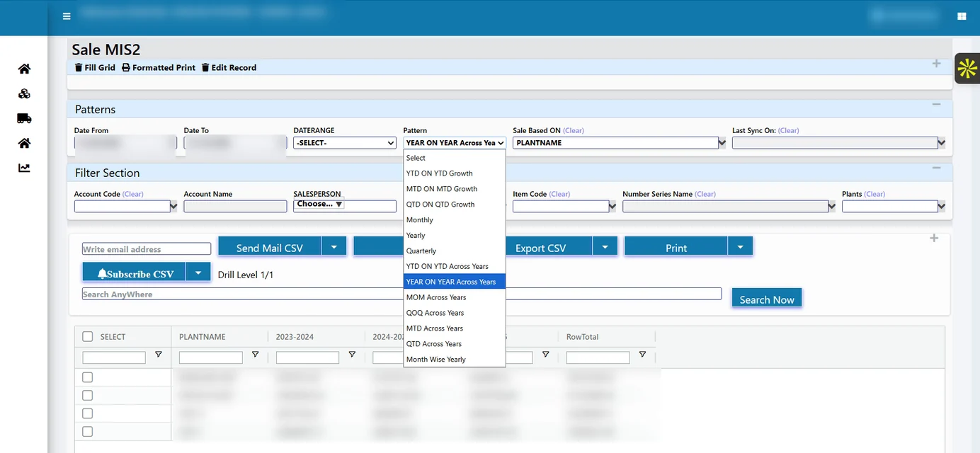
Task: Open the DATERANGE dropdown
Action: 345,143
